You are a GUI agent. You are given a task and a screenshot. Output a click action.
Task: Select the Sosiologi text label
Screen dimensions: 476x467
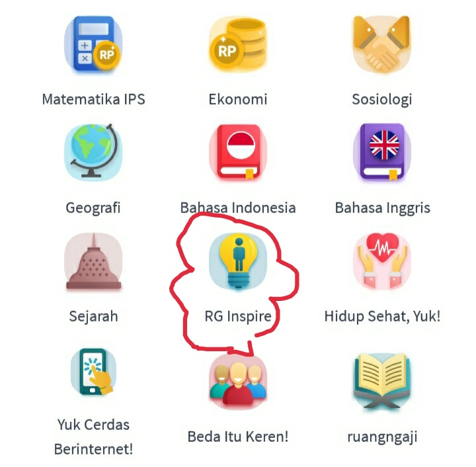pyautogui.click(x=382, y=100)
